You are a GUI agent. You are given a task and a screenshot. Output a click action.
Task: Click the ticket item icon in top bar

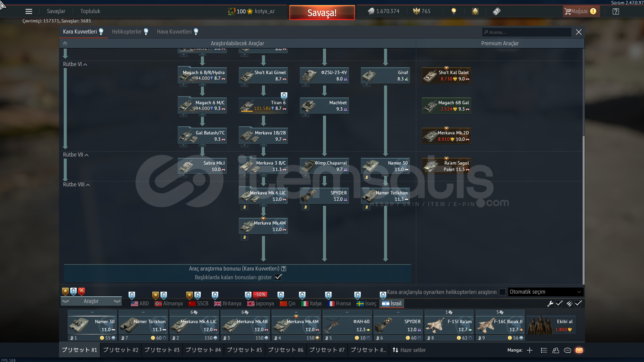[x=497, y=11]
